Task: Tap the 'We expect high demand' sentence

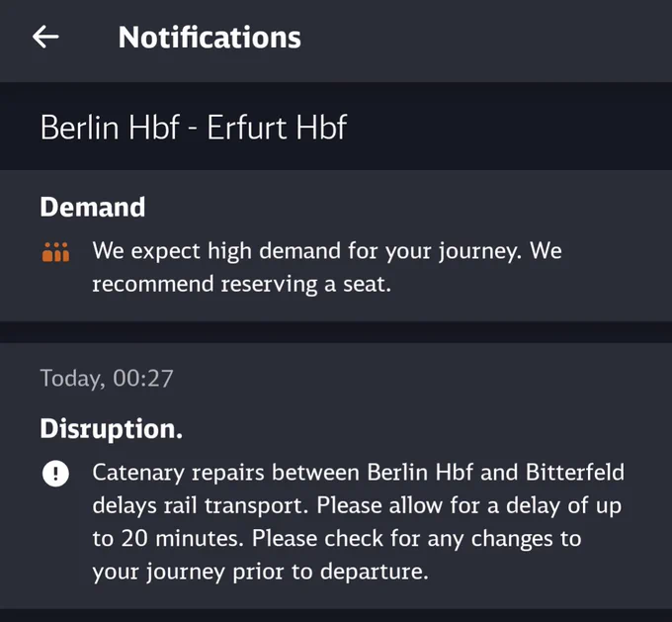Action: [x=307, y=250]
